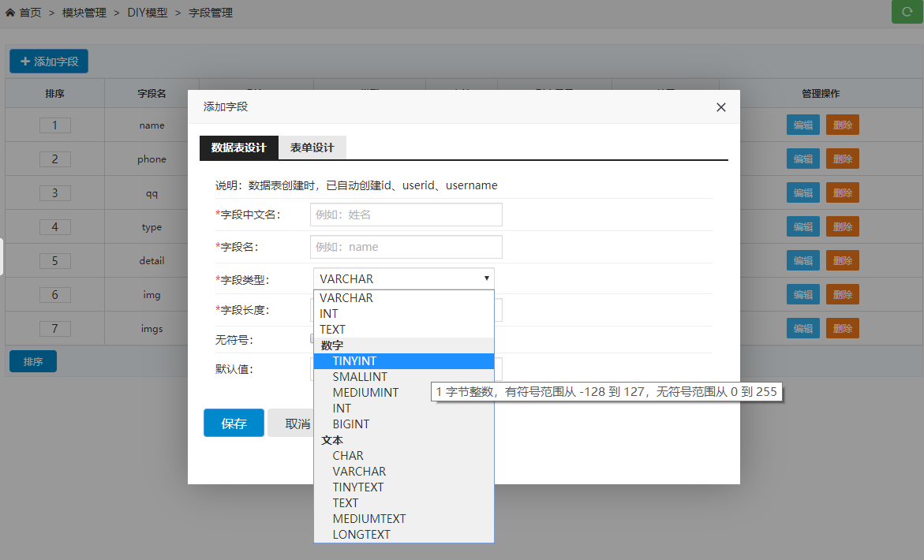Click the green refresh icon button
Image resolution: width=924 pixels, height=560 pixels.
pos(907,12)
